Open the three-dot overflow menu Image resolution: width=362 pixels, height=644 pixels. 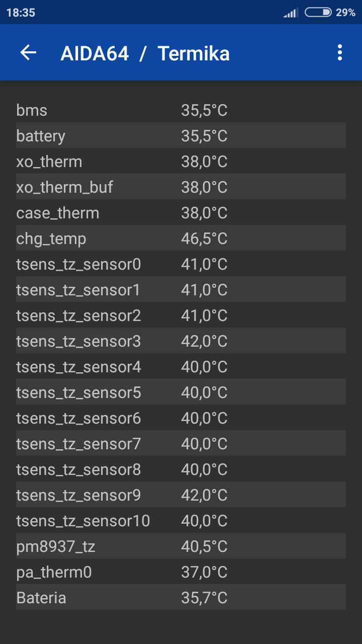(x=340, y=53)
